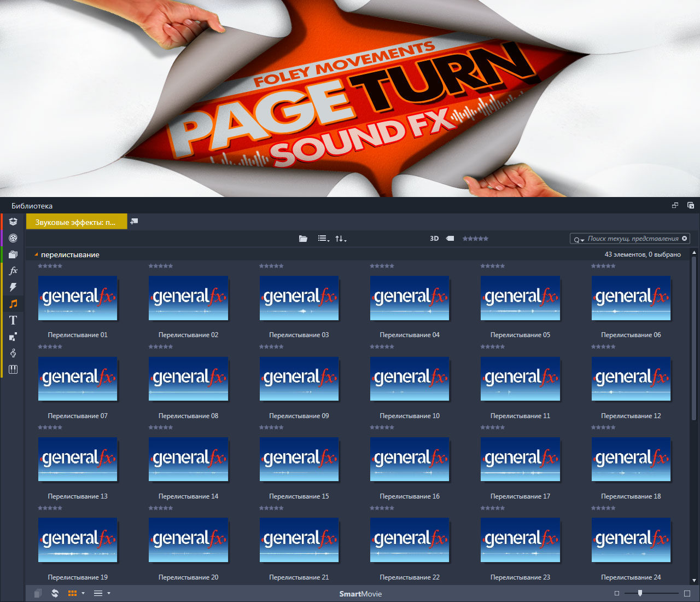
Task: Select the Перелистывание 15 thumbnail
Action: (x=299, y=459)
